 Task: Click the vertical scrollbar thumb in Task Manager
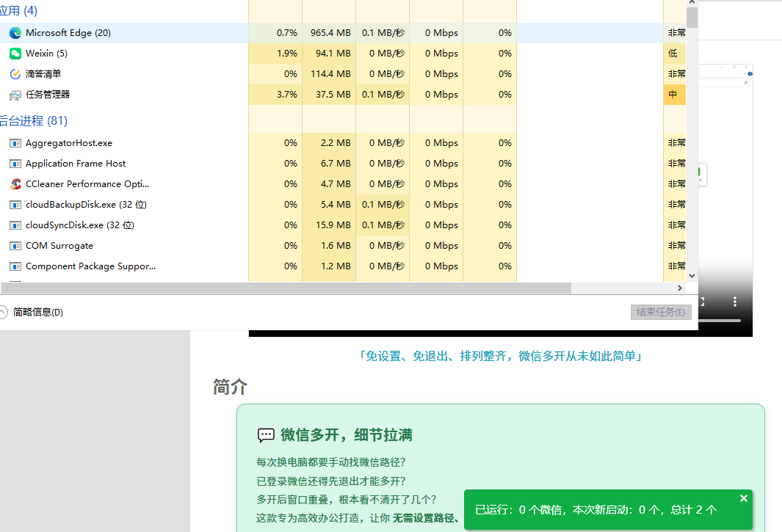coord(692,17)
